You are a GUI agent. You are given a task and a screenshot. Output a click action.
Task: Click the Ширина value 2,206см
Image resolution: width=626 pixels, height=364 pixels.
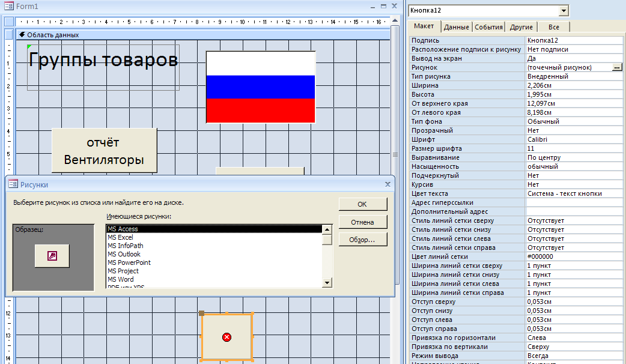(x=574, y=85)
